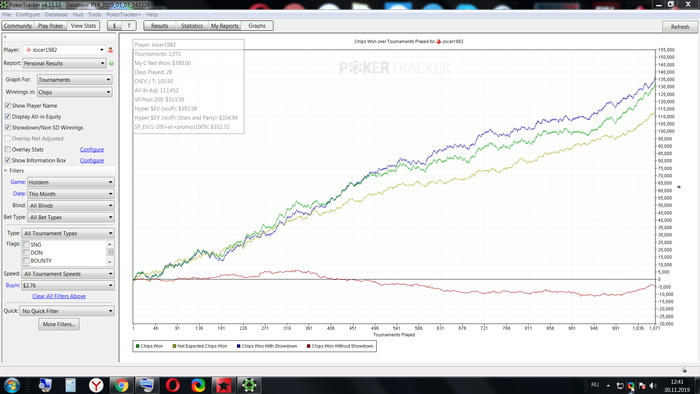
Task: Click Configure link next to Overlay Stats
Action: point(92,149)
